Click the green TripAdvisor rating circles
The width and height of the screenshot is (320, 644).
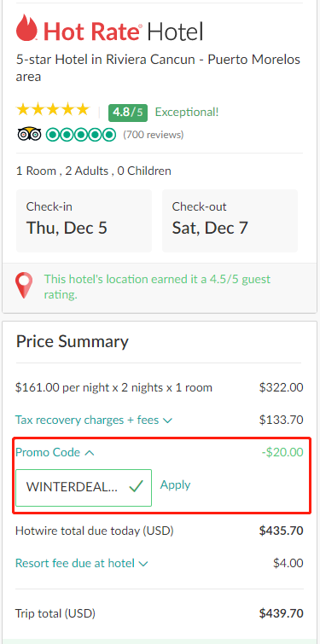coord(81,134)
